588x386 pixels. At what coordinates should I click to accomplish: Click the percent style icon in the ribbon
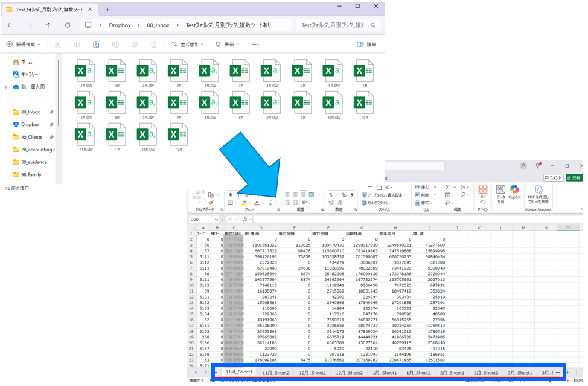point(344,195)
